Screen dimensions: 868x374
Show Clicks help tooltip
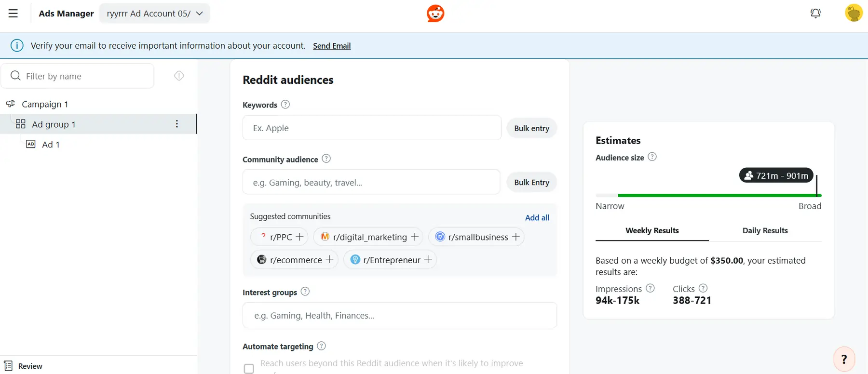(703, 288)
